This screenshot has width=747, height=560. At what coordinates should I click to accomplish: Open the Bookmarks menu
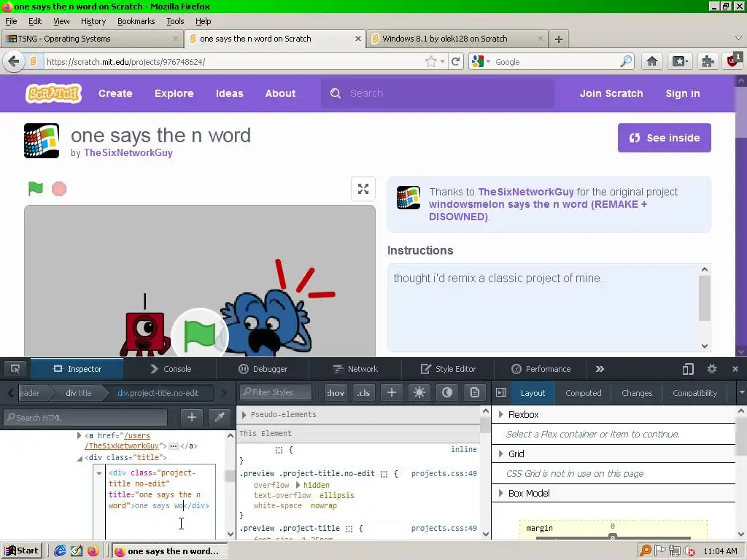pos(136,21)
